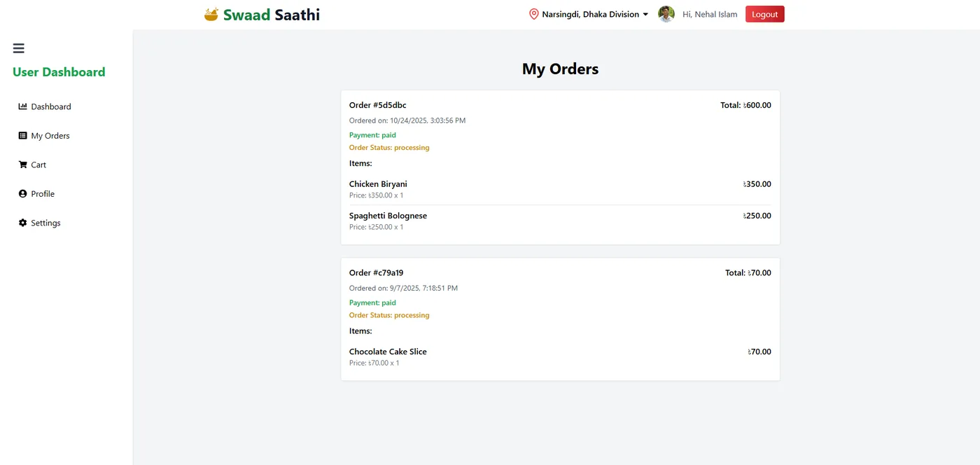Image resolution: width=980 pixels, height=465 pixels.
Task: Toggle the hamburger sidebar menu
Action: pyautogui.click(x=19, y=48)
